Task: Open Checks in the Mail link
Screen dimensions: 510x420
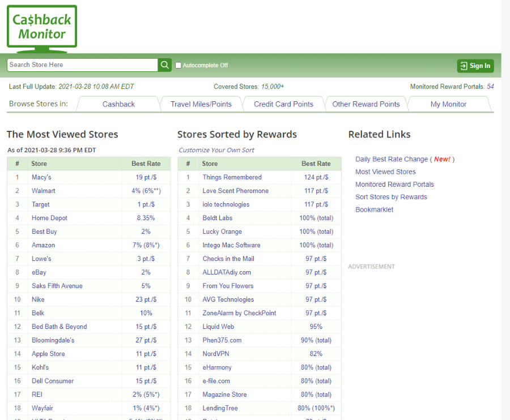Action: 228,259
